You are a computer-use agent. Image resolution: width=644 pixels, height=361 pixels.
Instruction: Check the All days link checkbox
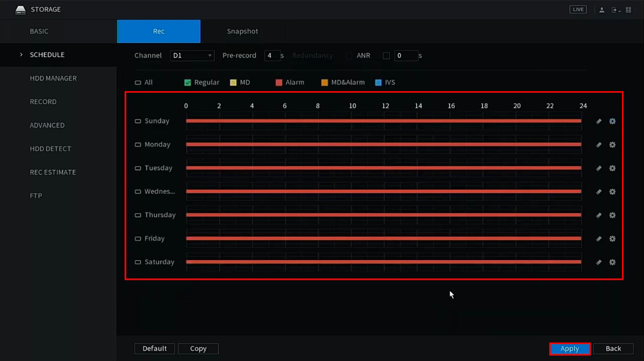[x=138, y=82]
